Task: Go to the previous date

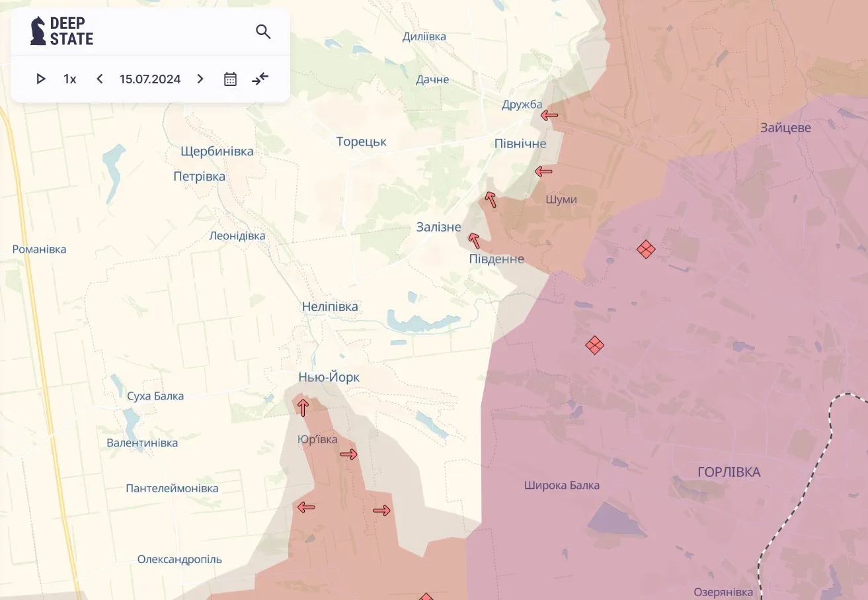Action: [x=100, y=79]
